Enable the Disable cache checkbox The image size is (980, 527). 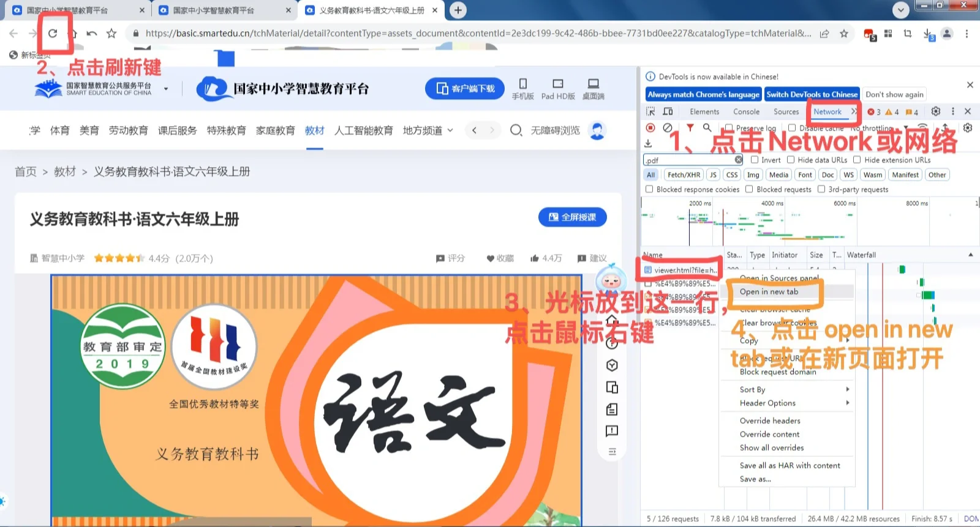pyautogui.click(x=792, y=127)
